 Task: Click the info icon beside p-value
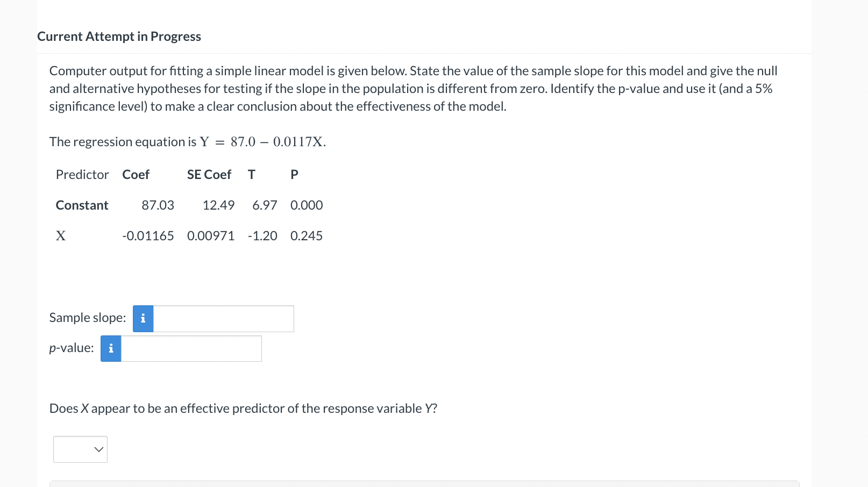pyautogui.click(x=111, y=349)
